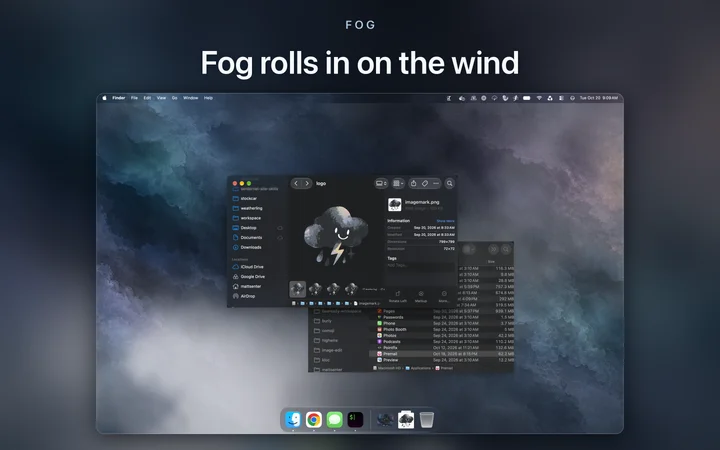Click the cloud status icon beside Desktop
Viewport: 720px width, 450px height.
(280, 228)
